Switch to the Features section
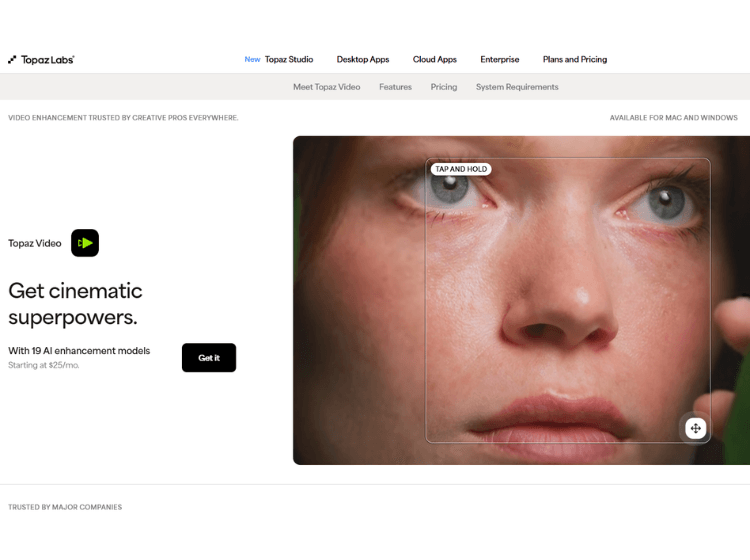The image size is (750, 560). (x=396, y=87)
